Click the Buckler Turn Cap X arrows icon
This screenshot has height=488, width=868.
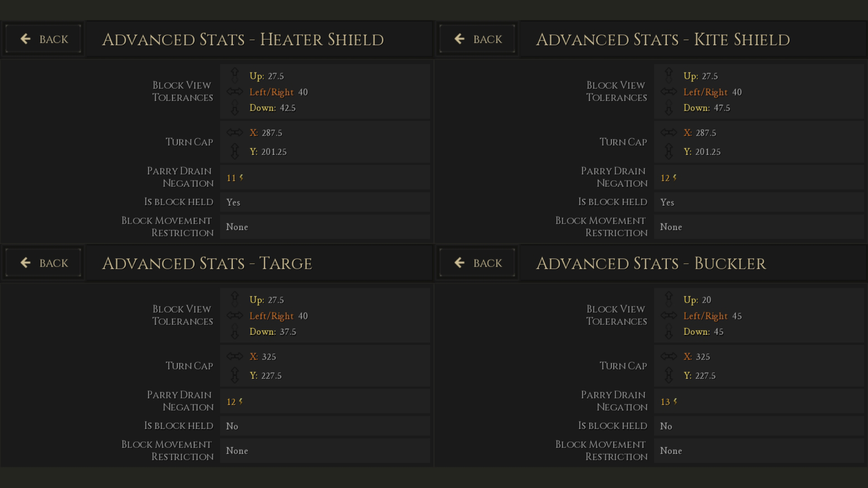[x=669, y=356]
